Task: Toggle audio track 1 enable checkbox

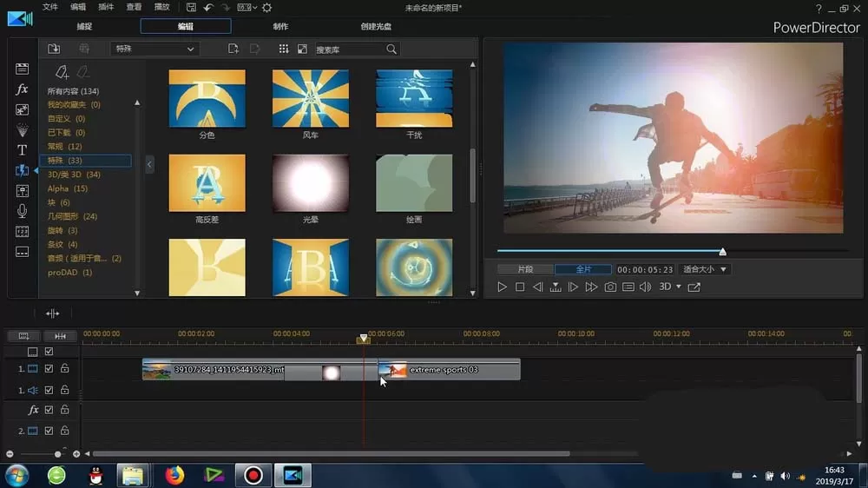Action: coord(49,390)
